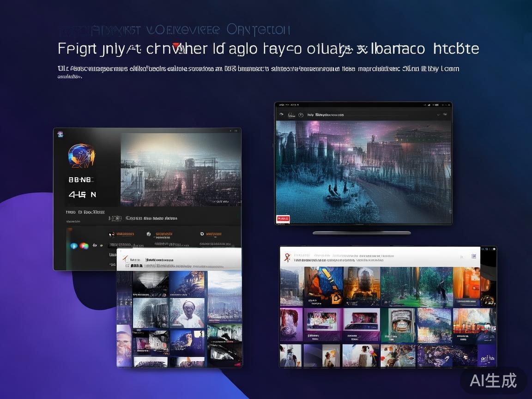Select the elderly person portrait thumbnail in left gallery

pos(187,313)
